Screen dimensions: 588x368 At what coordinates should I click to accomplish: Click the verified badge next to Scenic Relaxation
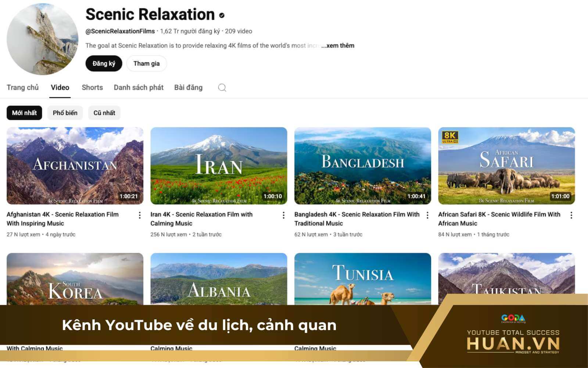[x=221, y=15]
